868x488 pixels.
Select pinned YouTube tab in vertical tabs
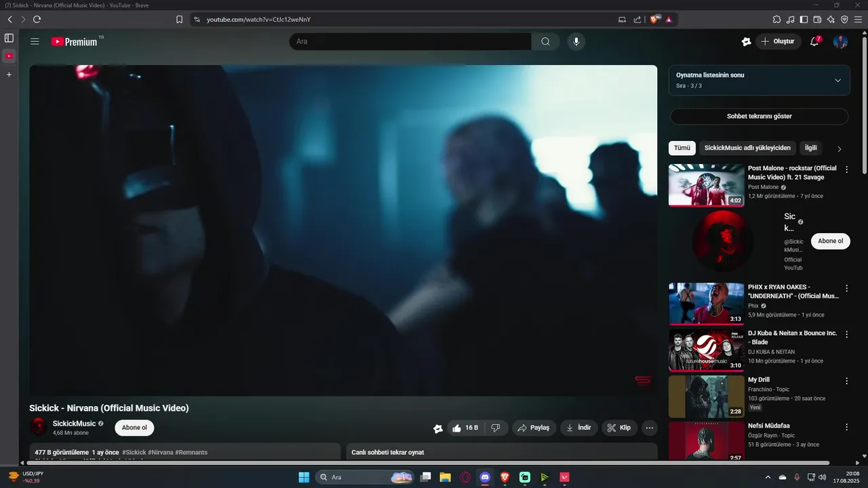tap(9, 56)
